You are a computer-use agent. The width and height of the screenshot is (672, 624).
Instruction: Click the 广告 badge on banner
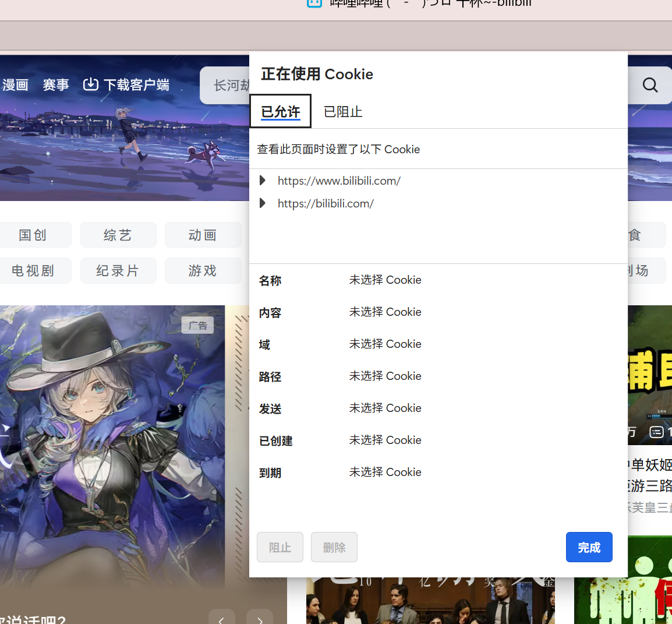click(x=197, y=325)
